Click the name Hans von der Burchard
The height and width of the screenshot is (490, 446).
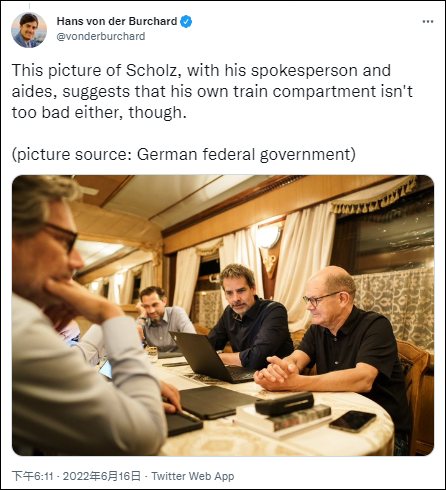coord(117,21)
